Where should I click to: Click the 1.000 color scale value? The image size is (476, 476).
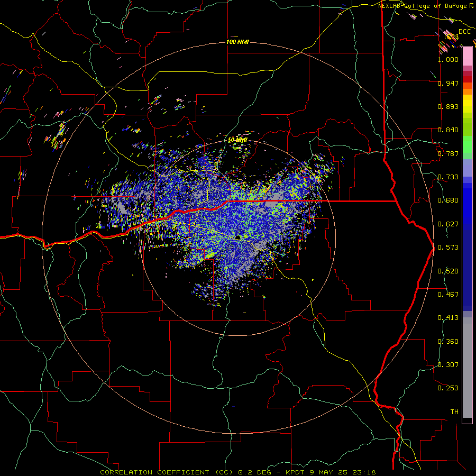448,59
